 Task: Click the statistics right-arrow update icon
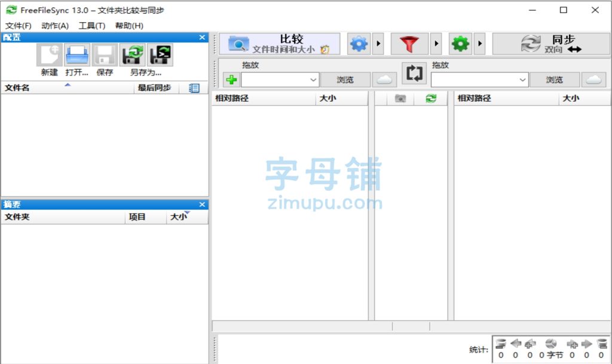coord(587,344)
